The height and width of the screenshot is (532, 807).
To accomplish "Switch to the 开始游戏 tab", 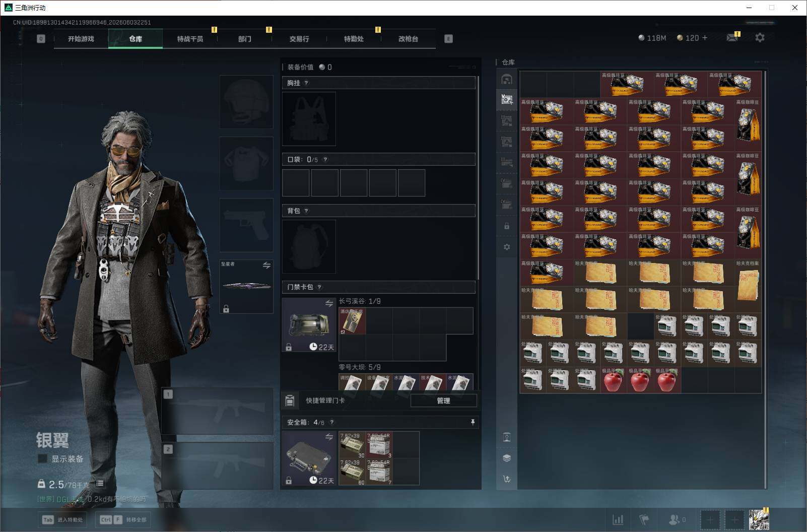I will click(x=81, y=39).
